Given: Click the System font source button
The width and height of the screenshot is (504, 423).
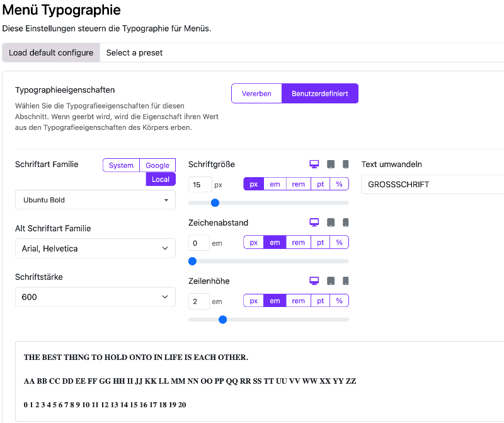Looking at the screenshot, I should pos(121,165).
